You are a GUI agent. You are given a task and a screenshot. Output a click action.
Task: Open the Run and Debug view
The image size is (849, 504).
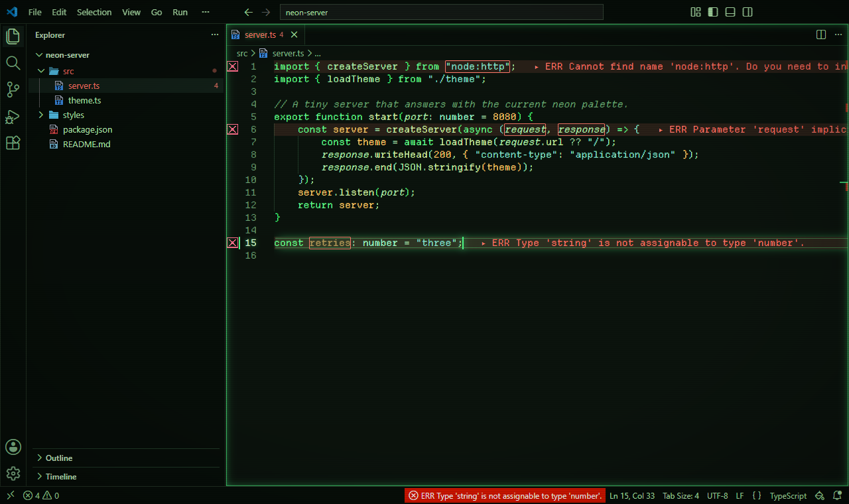13,117
